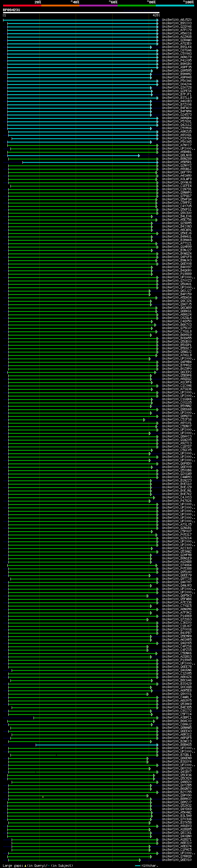Select label UniRef100_A7NYI7
This screenshot has width=197, height=868.
pos(177,145)
